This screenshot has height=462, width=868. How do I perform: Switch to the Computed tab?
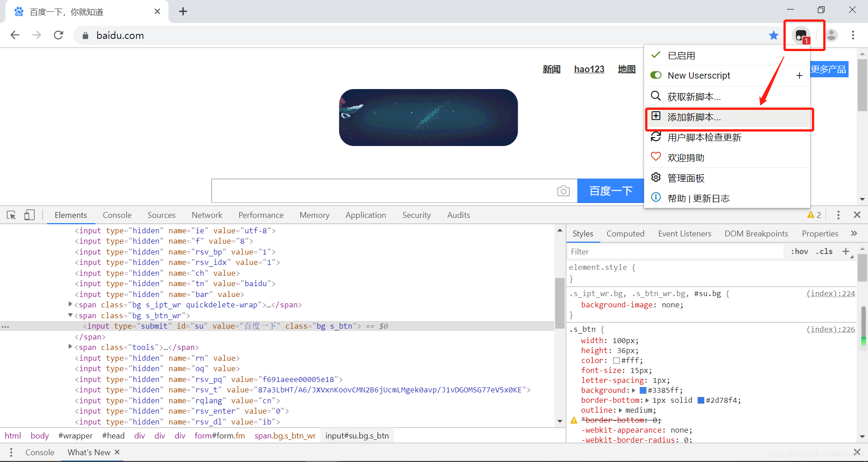(x=625, y=234)
